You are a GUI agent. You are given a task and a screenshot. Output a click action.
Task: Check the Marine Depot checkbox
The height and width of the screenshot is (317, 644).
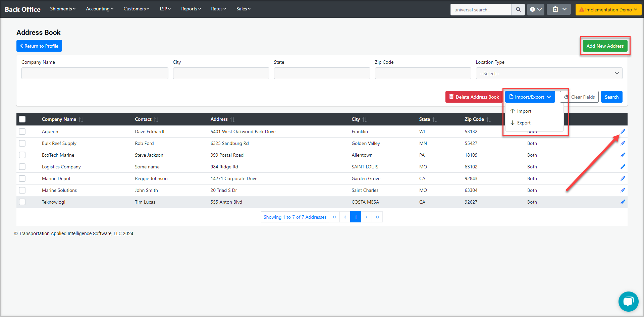(x=22, y=178)
